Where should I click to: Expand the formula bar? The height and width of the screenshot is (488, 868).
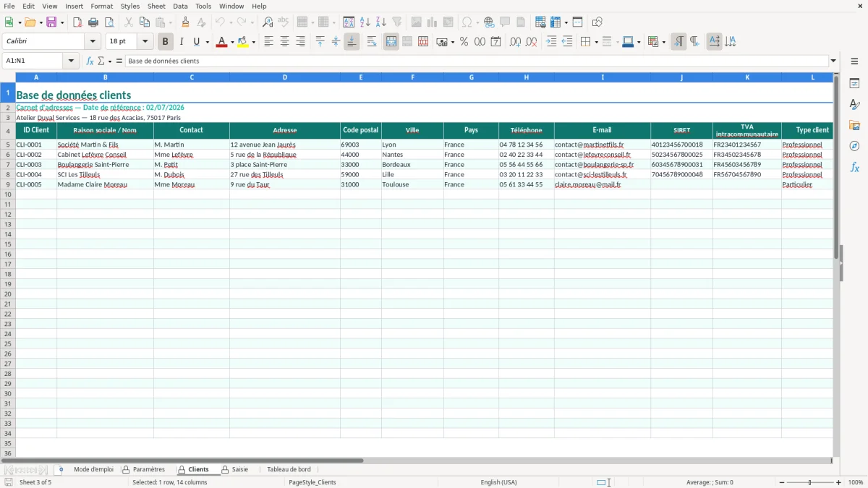pos(833,61)
